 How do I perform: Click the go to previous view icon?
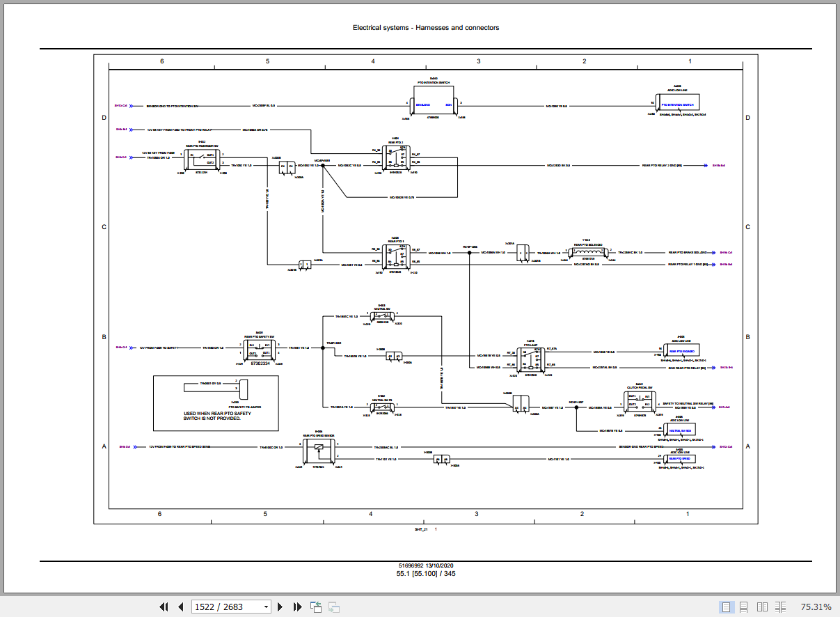click(x=315, y=607)
